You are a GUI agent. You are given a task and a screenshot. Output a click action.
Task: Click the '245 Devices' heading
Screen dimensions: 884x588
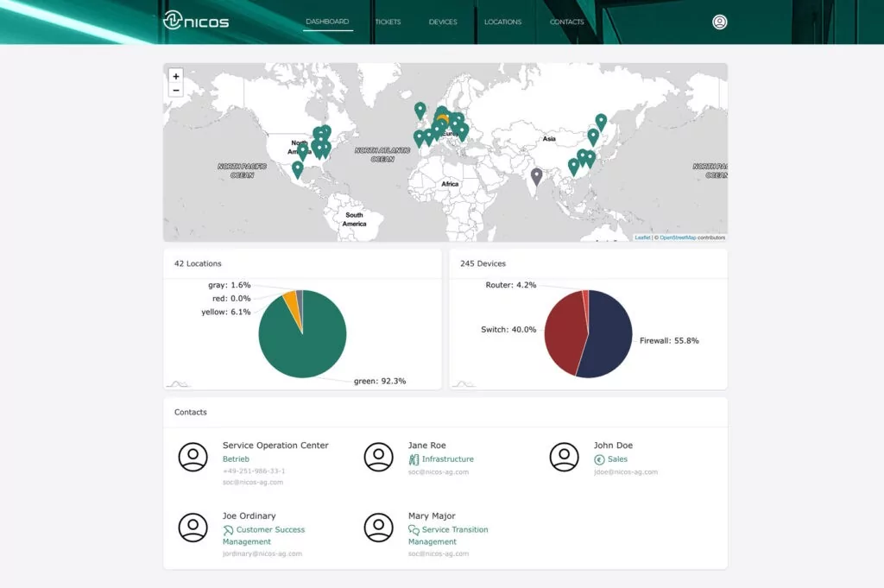(x=483, y=263)
